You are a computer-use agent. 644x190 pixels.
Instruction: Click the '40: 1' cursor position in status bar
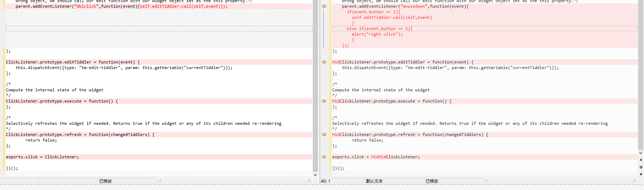tap(325, 181)
